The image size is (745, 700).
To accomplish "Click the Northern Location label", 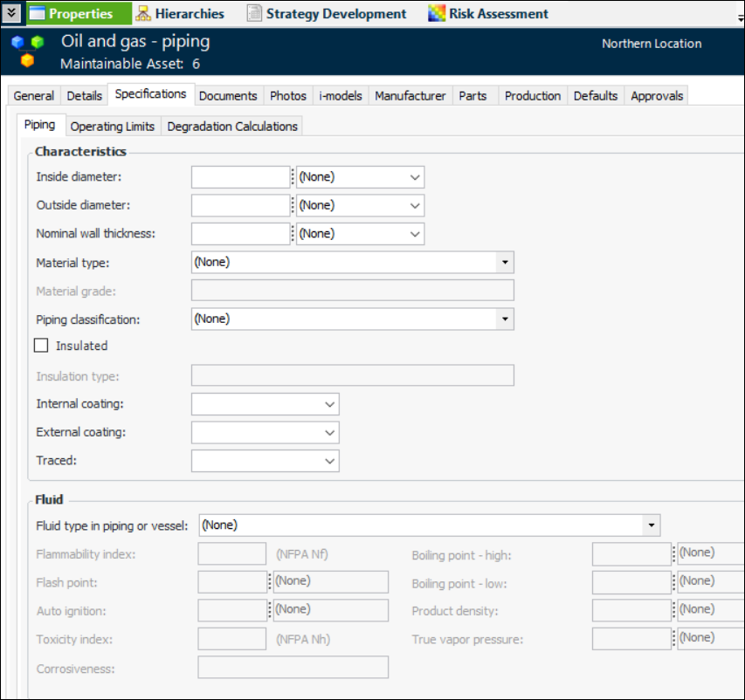I will (652, 44).
